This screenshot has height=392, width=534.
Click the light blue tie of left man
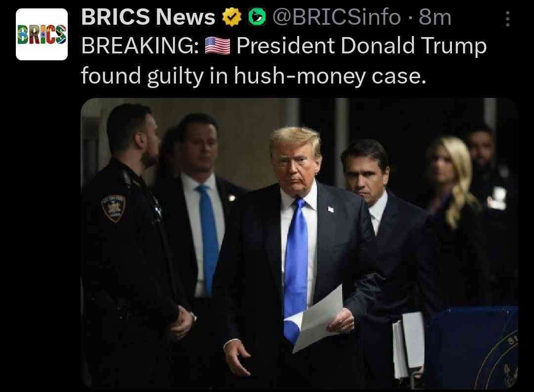[208, 238]
